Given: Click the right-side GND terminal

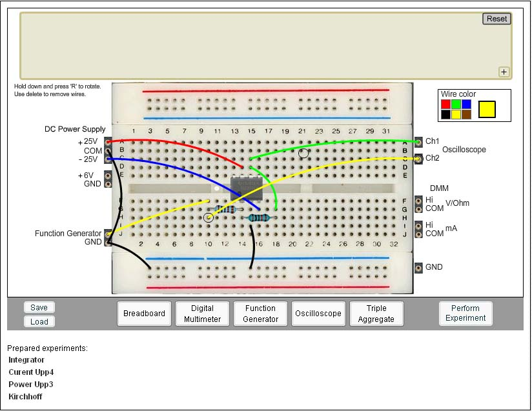Looking at the screenshot, I should (x=418, y=268).
